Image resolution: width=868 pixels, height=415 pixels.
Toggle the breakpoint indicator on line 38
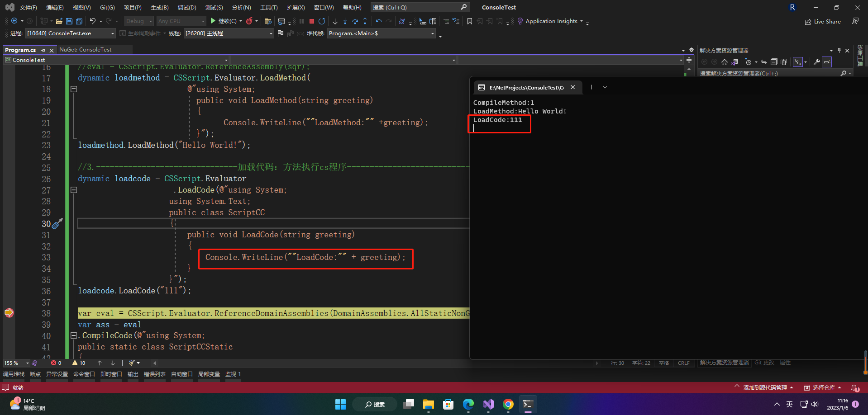click(9, 313)
